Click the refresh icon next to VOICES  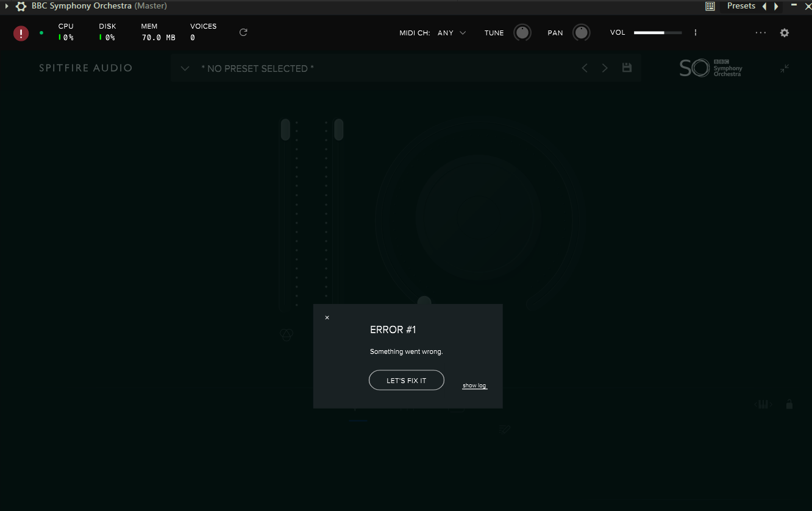tap(243, 32)
